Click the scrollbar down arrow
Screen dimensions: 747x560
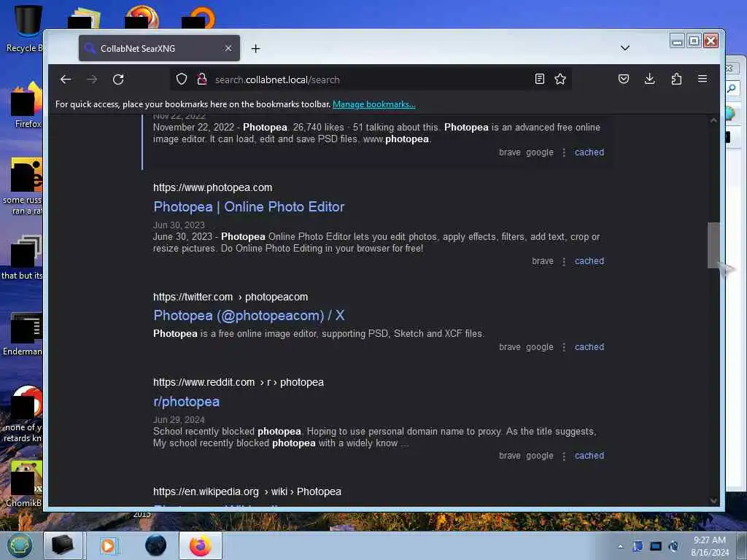click(713, 500)
